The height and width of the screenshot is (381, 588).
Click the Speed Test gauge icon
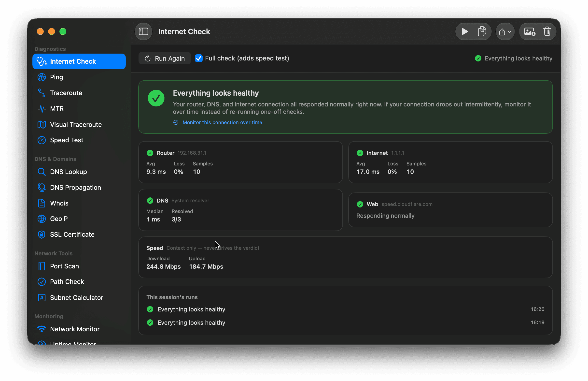point(42,140)
